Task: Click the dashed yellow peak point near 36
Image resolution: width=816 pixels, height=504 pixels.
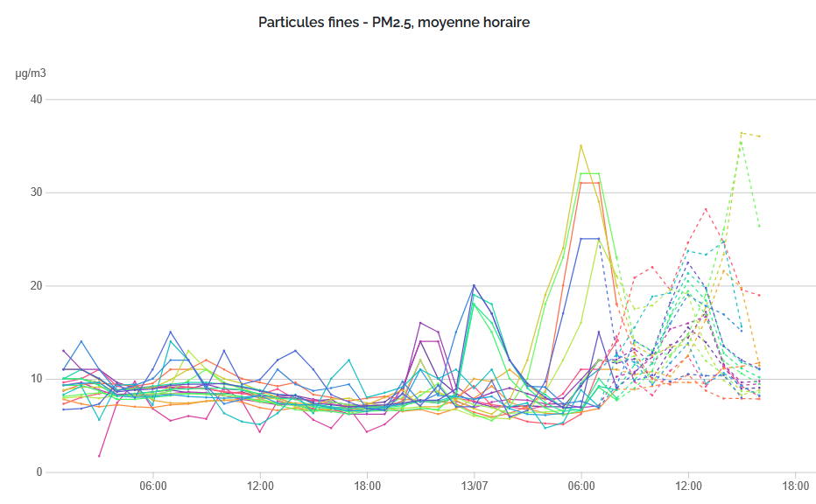Action: [x=742, y=133]
